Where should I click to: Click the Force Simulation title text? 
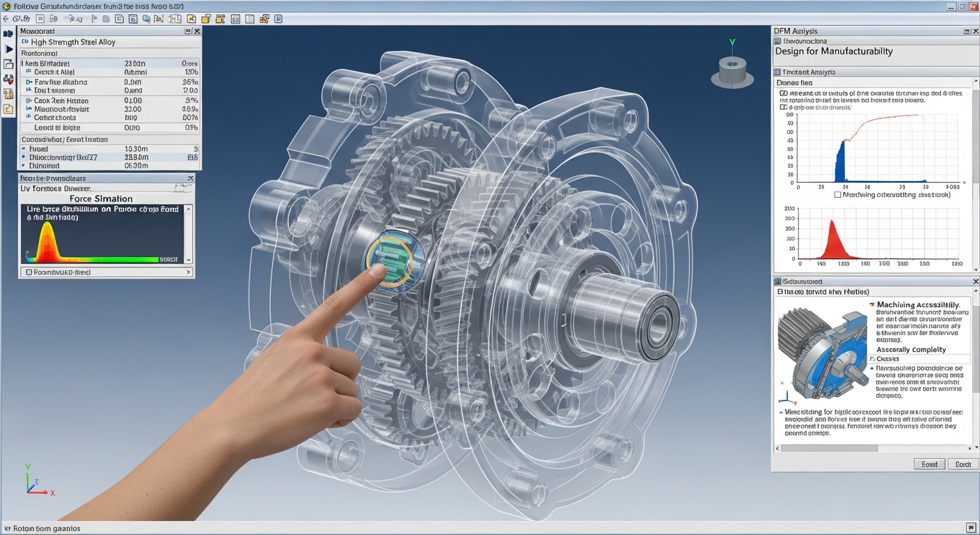pyautogui.click(x=101, y=199)
